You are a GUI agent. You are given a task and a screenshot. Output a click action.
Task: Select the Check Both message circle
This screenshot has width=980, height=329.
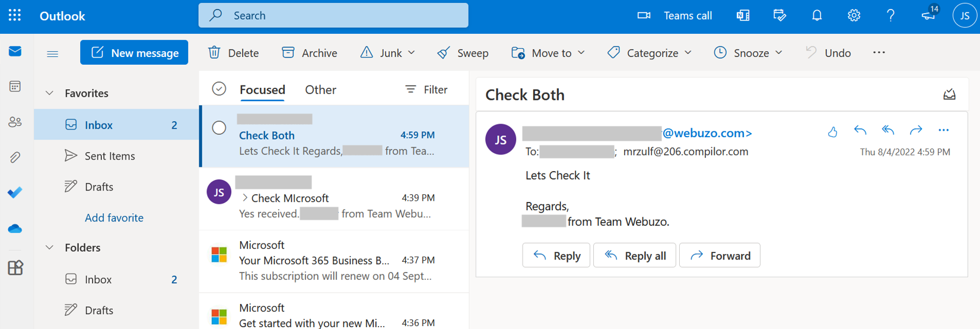219,128
